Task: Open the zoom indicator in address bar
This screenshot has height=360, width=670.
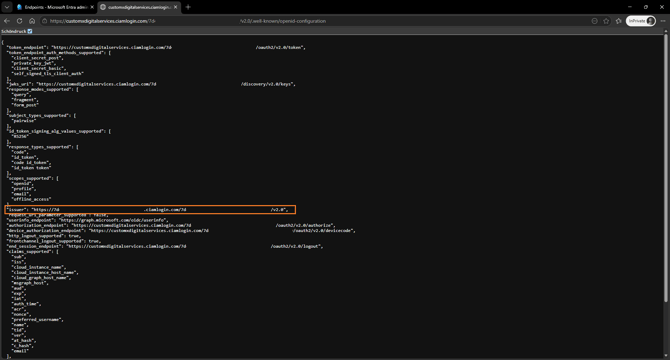Action: coord(594,21)
